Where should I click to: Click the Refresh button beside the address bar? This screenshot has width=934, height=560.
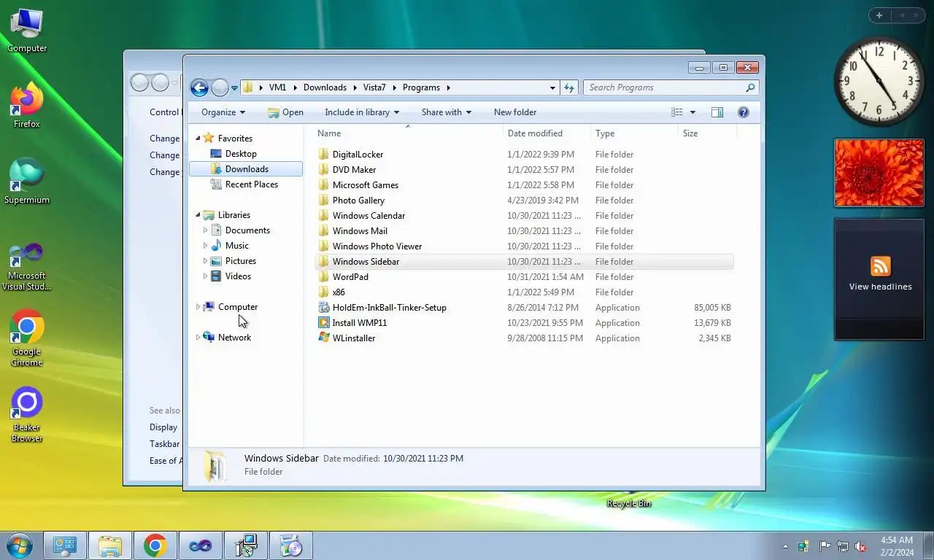coord(569,87)
